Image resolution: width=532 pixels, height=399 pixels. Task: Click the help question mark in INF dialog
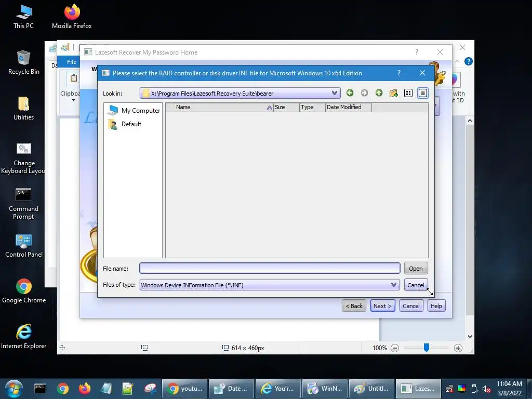click(x=399, y=73)
